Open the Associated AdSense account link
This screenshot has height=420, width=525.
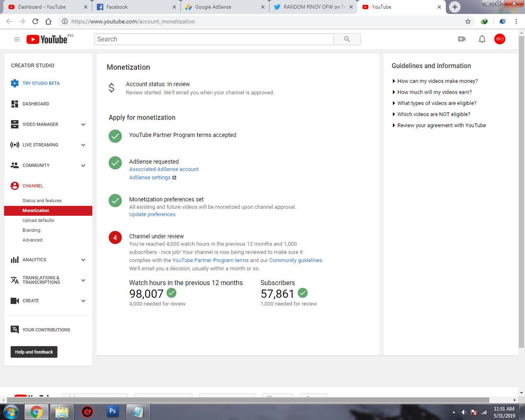pyautogui.click(x=164, y=169)
